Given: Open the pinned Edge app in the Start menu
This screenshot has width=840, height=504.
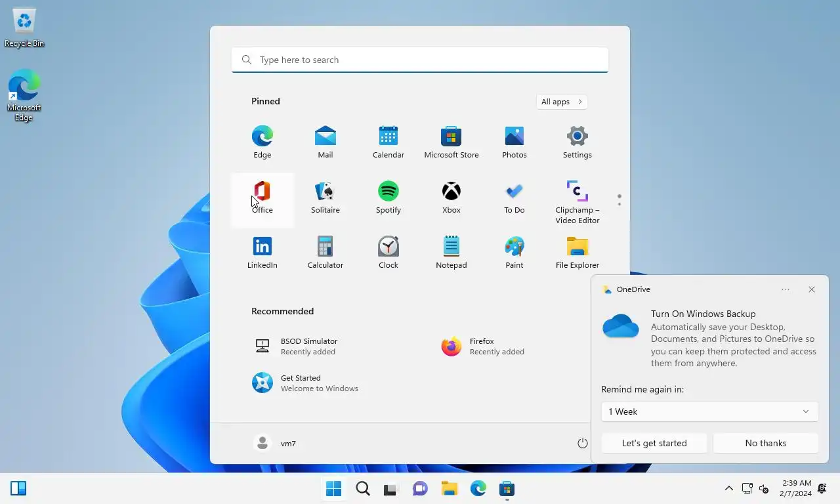Looking at the screenshot, I should point(262,142).
